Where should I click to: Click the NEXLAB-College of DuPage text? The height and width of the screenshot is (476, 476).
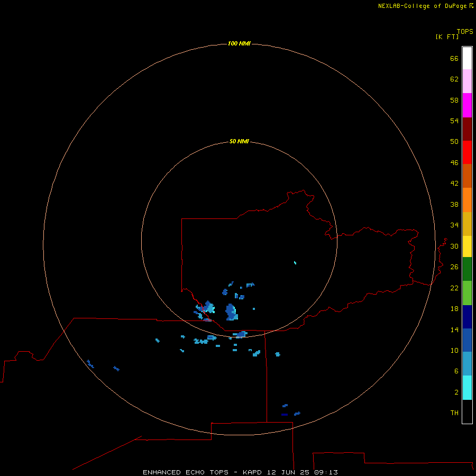424,6
